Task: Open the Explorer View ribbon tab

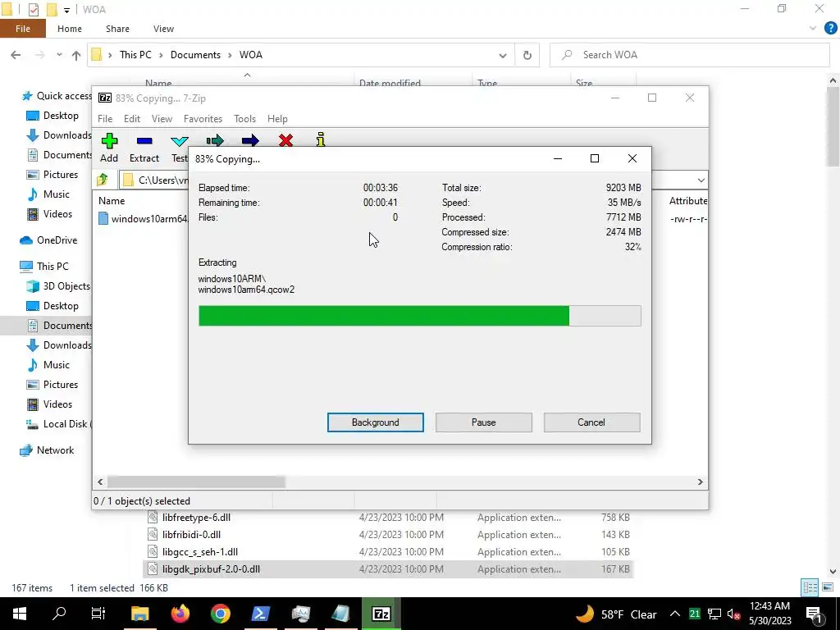Action: tap(163, 29)
